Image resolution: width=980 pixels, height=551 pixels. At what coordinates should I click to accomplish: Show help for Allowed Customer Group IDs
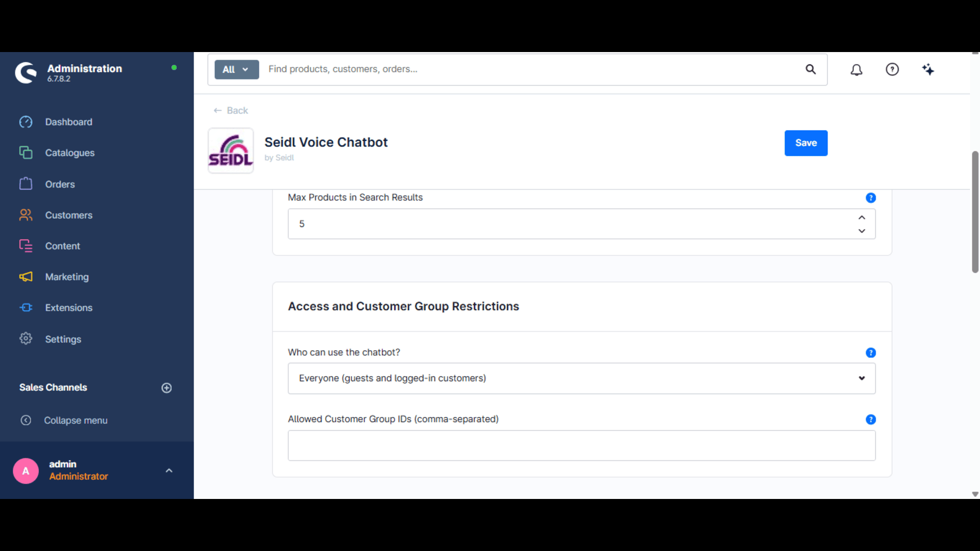(871, 419)
